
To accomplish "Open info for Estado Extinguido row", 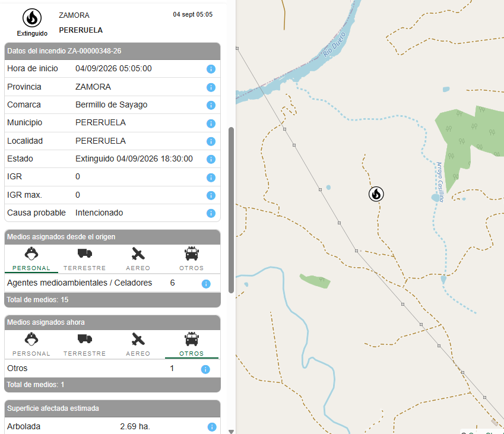I will pos(211,159).
